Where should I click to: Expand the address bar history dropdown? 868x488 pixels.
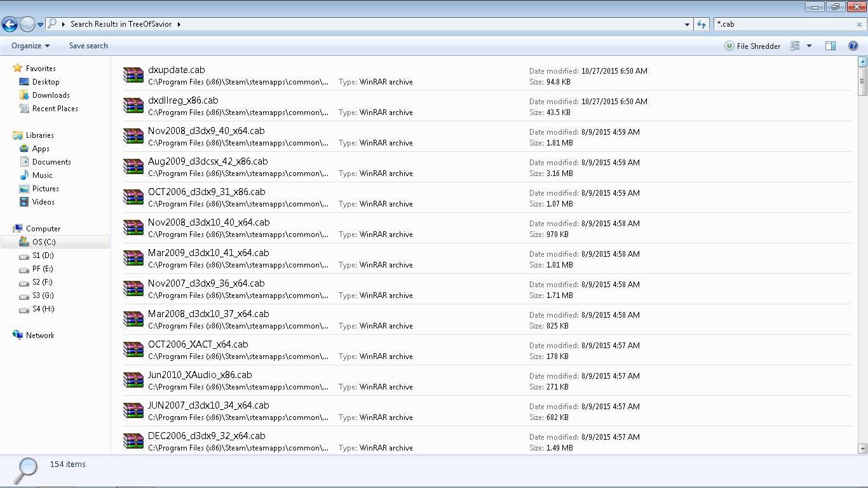coord(688,24)
